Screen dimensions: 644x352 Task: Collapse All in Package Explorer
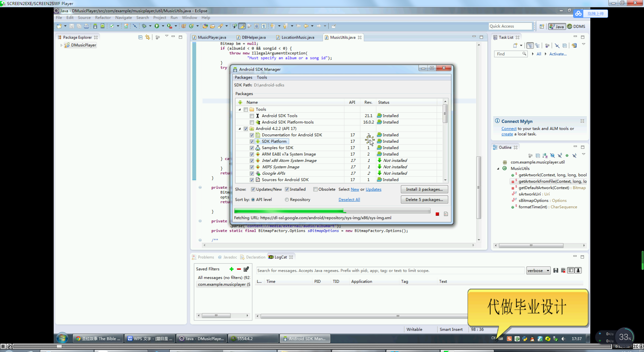140,37
